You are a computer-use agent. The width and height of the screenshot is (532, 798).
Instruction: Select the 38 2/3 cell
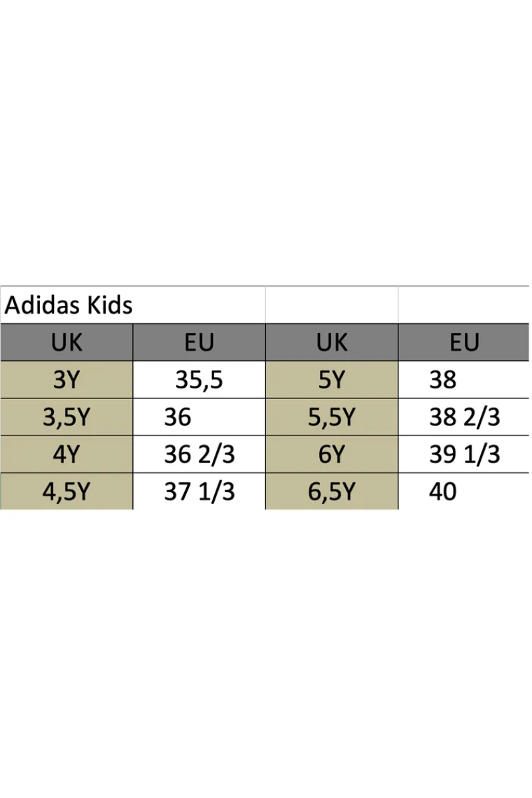pyautogui.click(x=464, y=417)
